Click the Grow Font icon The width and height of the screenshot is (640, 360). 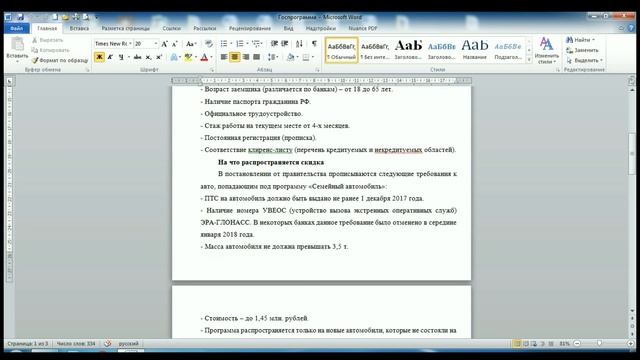point(164,44)
